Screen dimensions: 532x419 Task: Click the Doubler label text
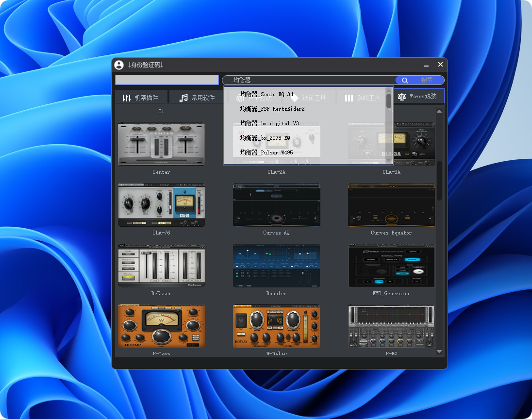[x=277, y=293]
